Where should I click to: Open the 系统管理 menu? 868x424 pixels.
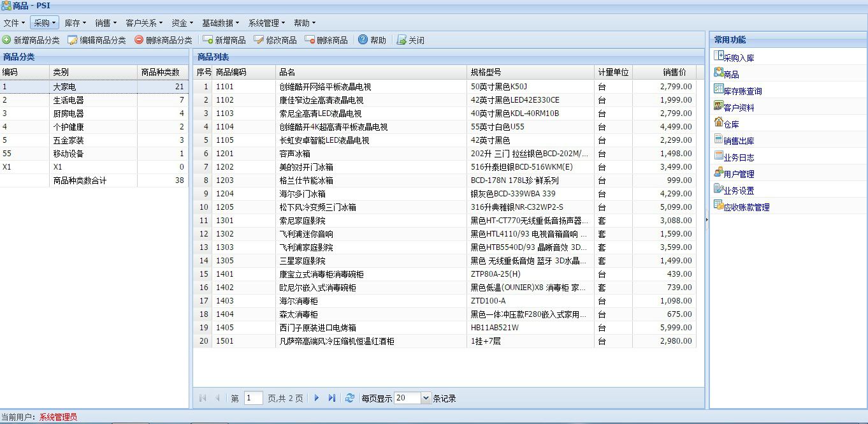coord(266,23)
